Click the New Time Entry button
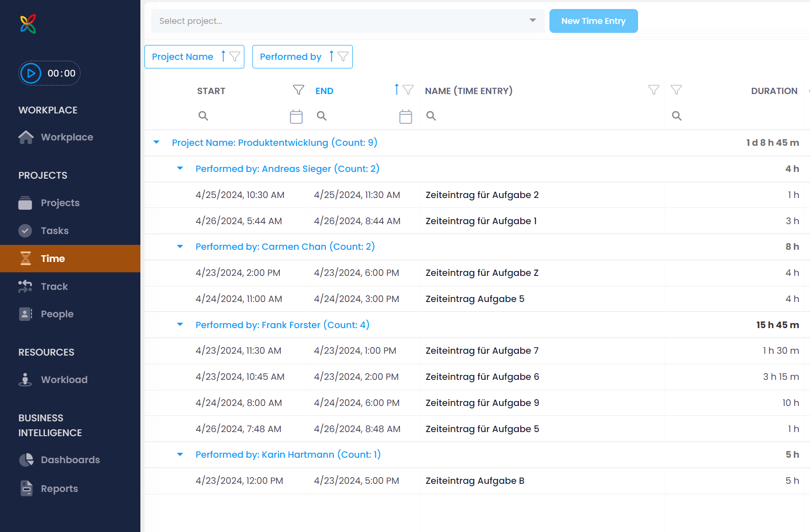Viewport: 810px width, 532px height. pos(594,21)
